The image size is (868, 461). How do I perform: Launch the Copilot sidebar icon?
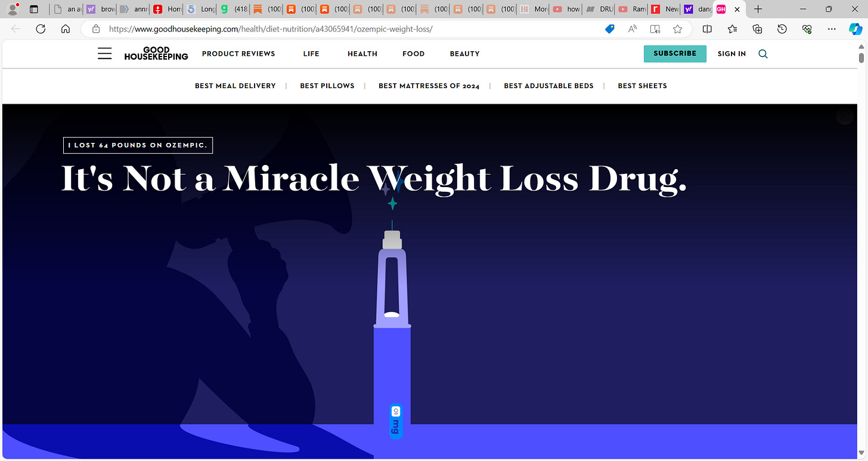tap(855, 29)
